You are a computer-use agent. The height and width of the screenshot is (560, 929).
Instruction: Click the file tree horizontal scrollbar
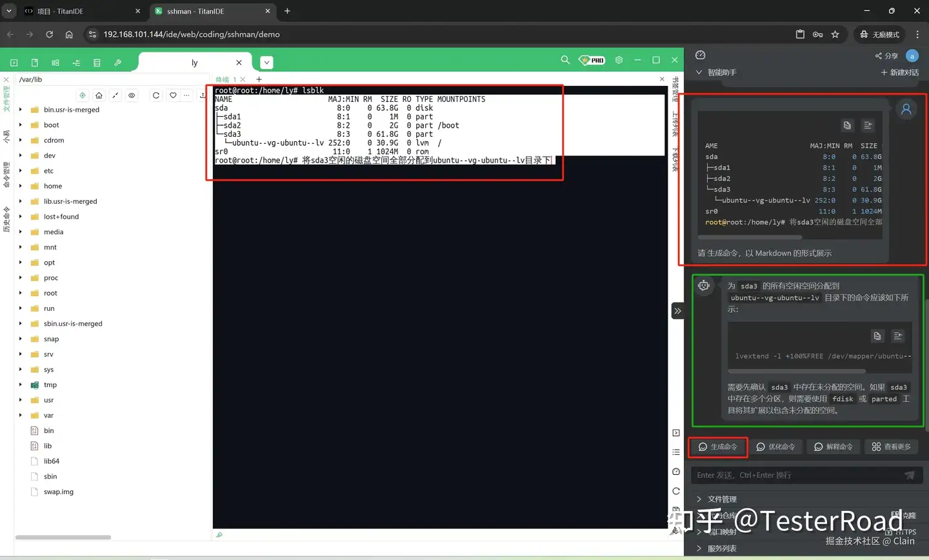point(63,537)
